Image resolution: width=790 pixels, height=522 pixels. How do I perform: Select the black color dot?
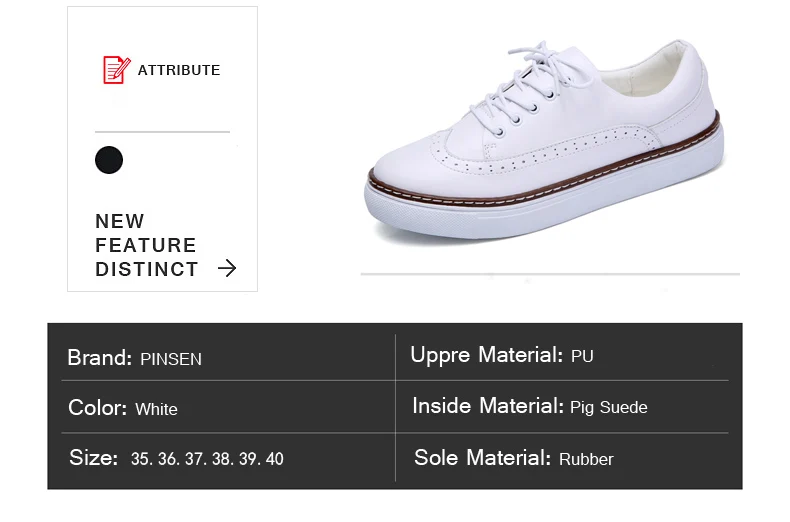coord(109,160)
